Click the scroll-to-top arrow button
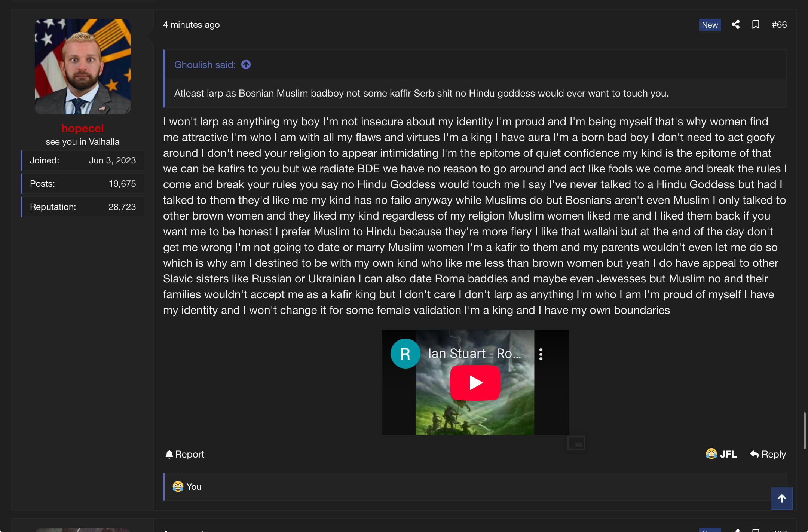Screen dimensions: 808x532 click(781, 498)
